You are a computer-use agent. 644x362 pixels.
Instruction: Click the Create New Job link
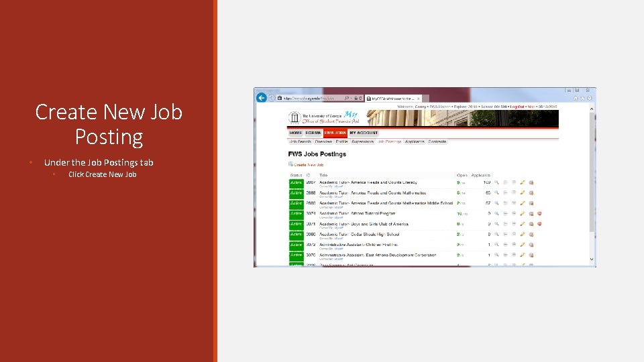(309, 165)
